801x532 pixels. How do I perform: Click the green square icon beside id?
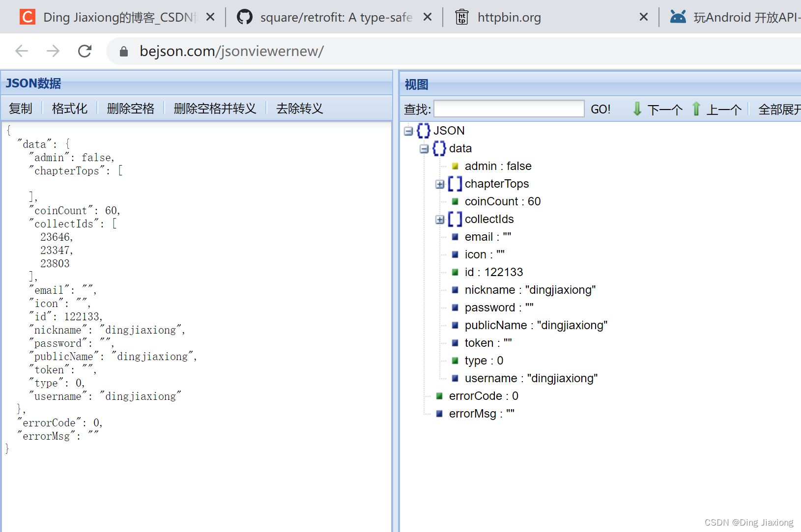click(455, 272)
